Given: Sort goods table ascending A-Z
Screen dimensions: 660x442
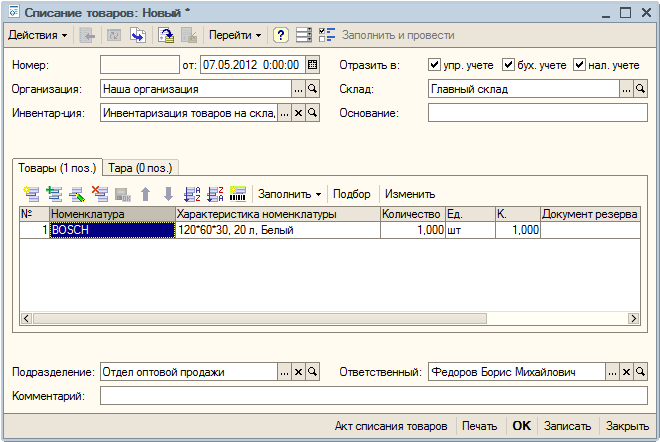Looking at the screenshot, I should pyautogui.click(x=192, y=194).
